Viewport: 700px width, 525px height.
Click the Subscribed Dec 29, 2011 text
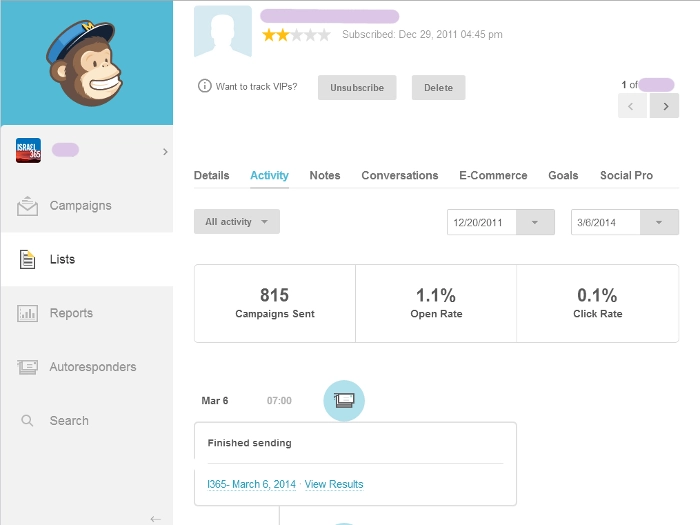(422, 34)
